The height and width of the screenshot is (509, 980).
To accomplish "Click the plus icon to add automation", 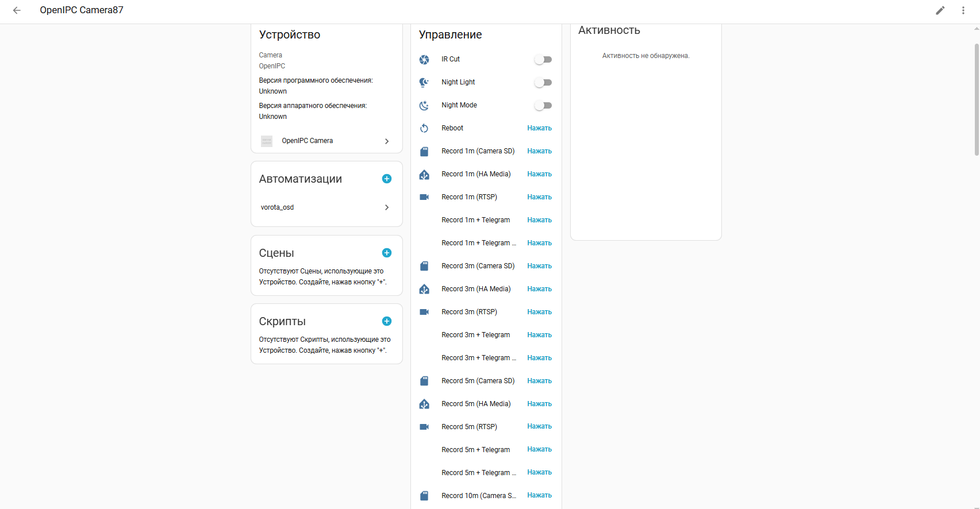I will [387, 179].
